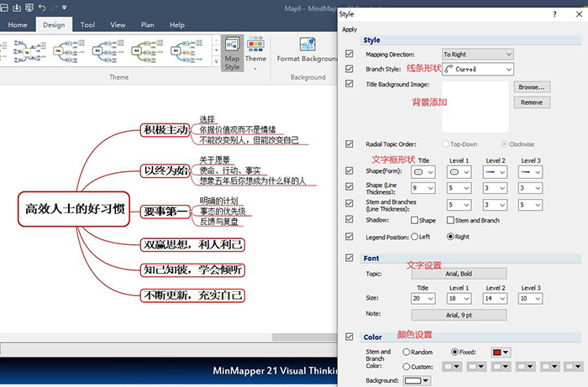588x387 pixels.
Task: Open the Fixed red color swatch
Action: [x=501, y=352]
